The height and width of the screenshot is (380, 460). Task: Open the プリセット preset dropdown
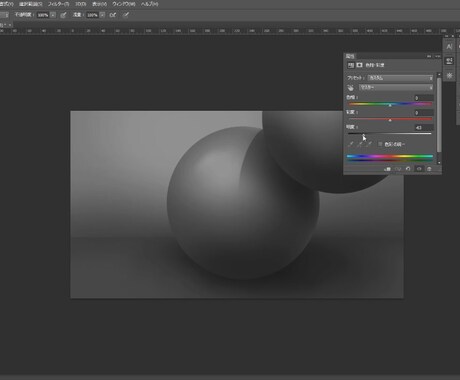pos(400,78)
